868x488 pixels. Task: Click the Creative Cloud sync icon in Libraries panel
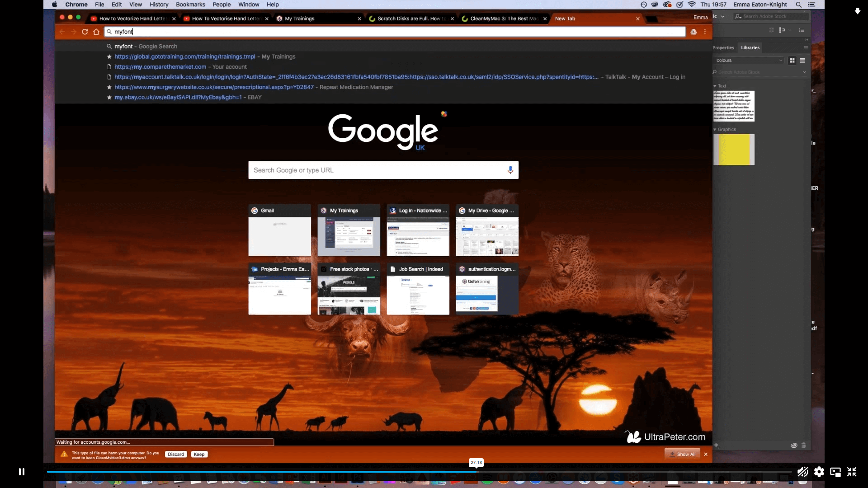point(794,446)
